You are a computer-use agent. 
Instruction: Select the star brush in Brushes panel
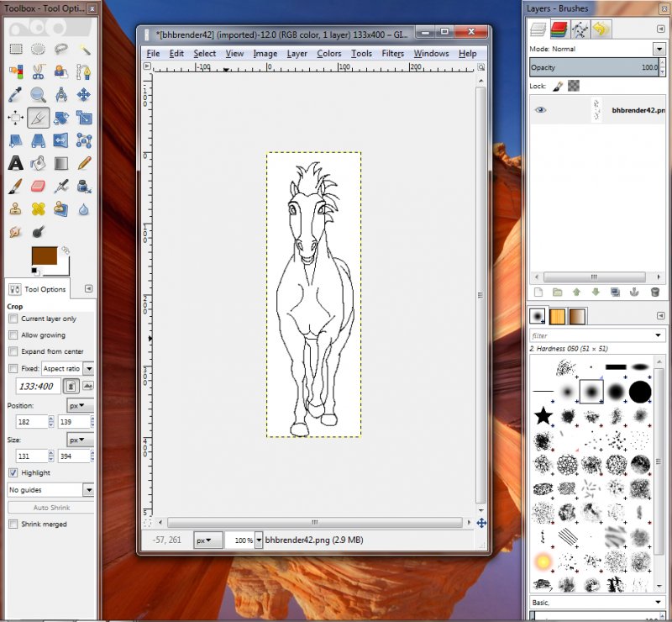(x=543, y=416)
